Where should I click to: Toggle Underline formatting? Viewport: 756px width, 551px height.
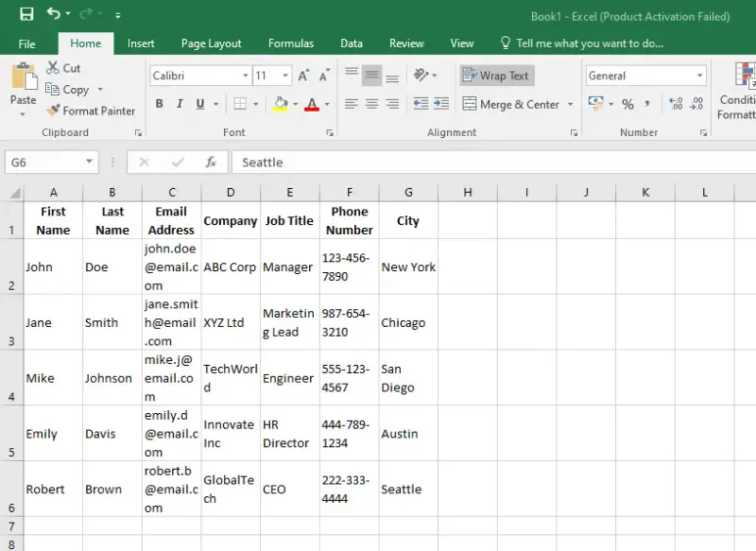(x=200, y=104)
